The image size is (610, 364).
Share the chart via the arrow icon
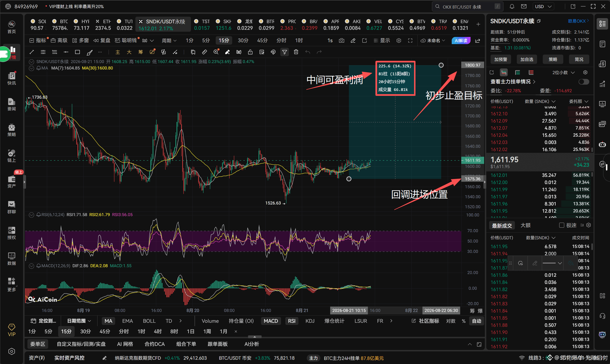pyautogui.click(x=477, y=41)
